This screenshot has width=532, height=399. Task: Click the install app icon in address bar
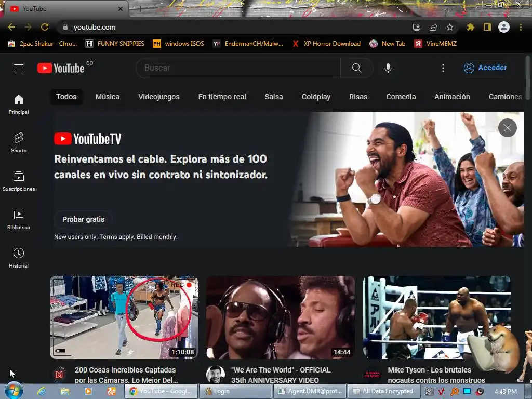point(417,27)
